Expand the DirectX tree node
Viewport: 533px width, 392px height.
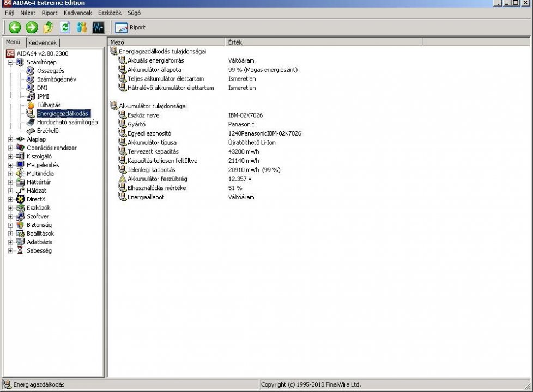[x=10, y=199]
